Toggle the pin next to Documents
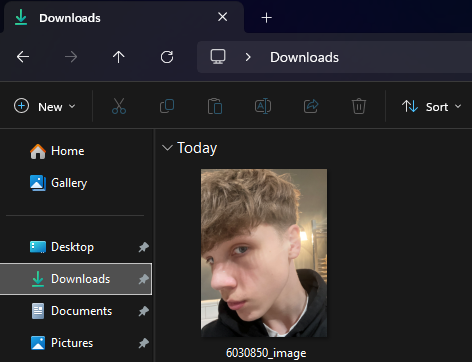 (144, 311)
